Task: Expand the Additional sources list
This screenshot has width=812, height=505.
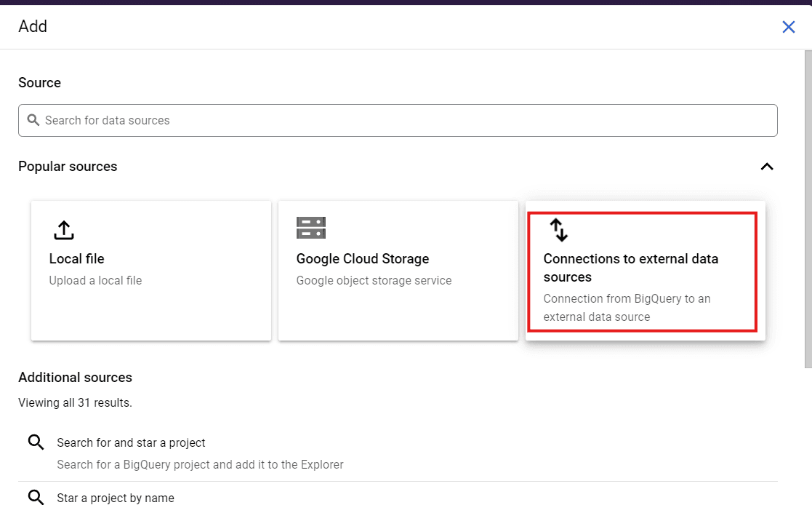Action: (75, 378)
